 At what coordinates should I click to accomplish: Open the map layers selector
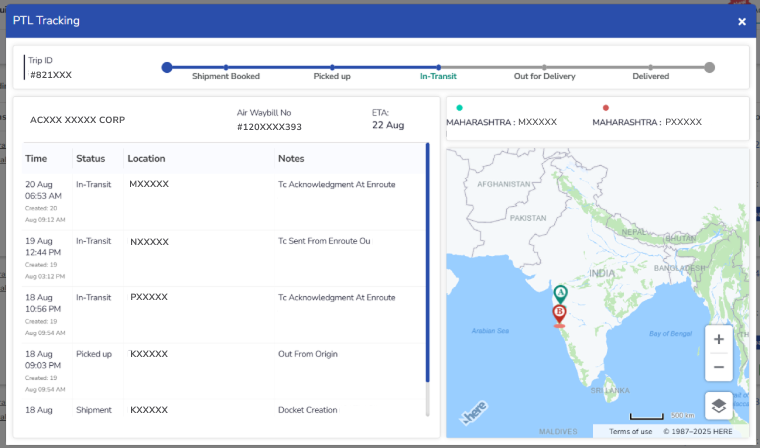pos(719,405)
